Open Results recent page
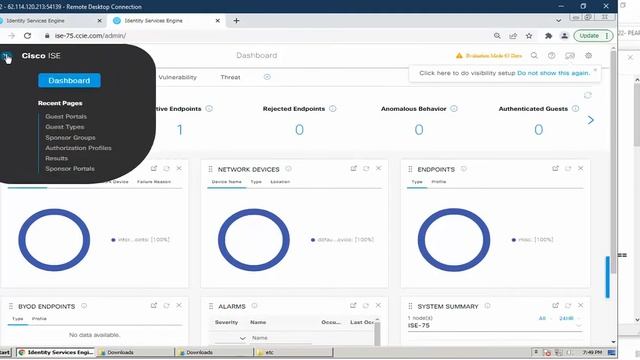The height and width of the screenshot is (360, 640). [57, 158]
